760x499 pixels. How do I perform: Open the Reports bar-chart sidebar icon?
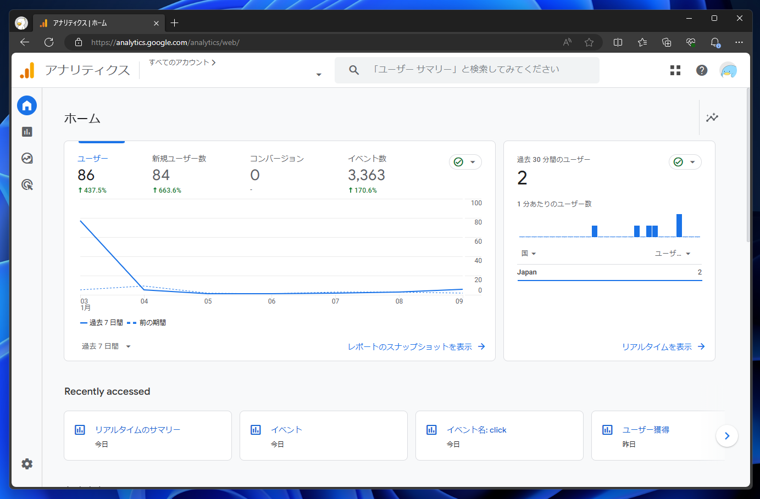27,132
